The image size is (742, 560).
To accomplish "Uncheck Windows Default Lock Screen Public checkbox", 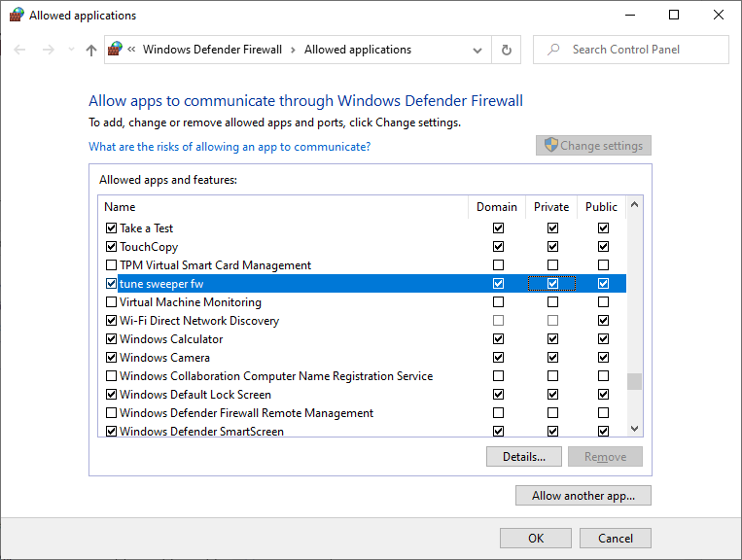I will click(x=603, y=394).
